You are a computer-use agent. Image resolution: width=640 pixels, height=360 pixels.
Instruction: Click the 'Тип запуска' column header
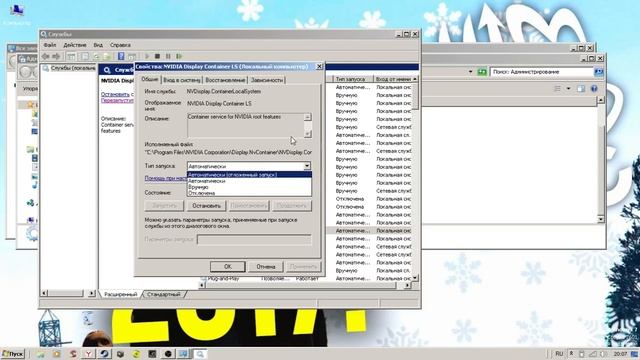tap(353, 79)
